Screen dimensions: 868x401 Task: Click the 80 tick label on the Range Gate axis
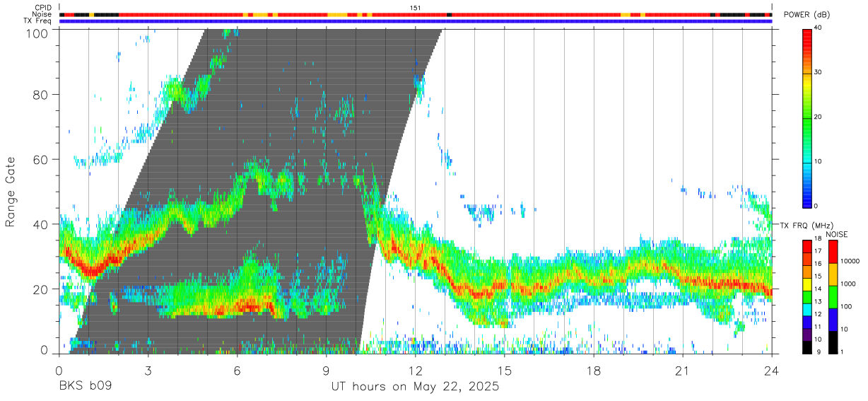point(42,94)
